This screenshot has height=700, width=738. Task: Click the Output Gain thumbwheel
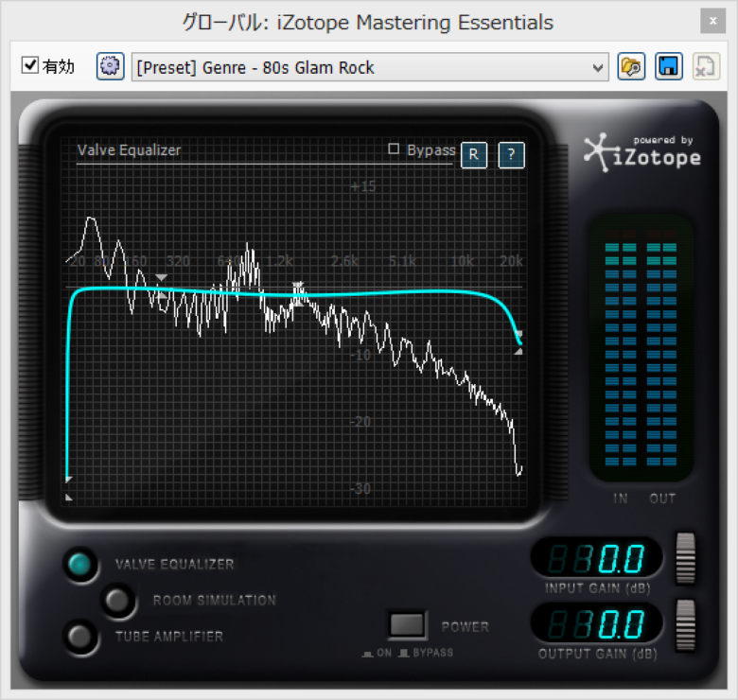click(685, 625)
